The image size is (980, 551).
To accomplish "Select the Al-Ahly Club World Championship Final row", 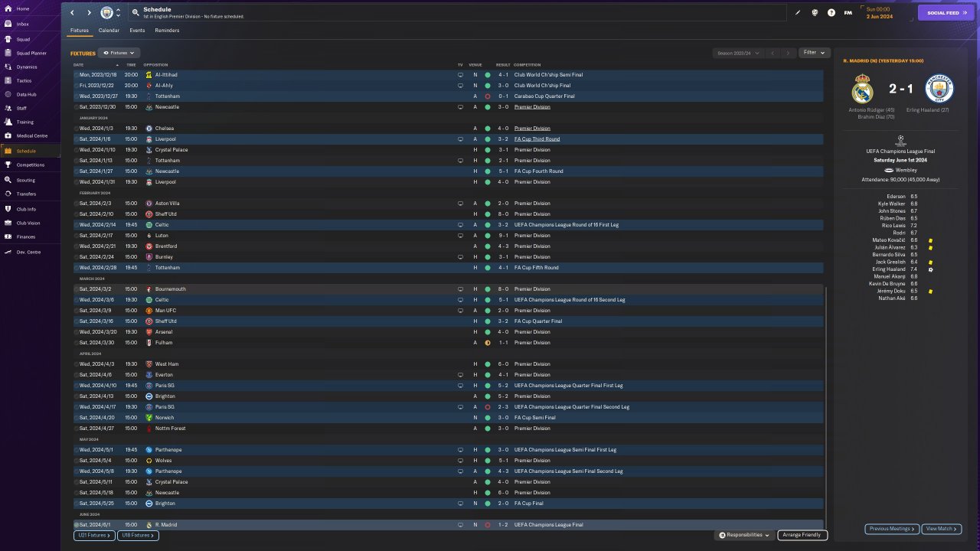I will [x=449, y=86].
